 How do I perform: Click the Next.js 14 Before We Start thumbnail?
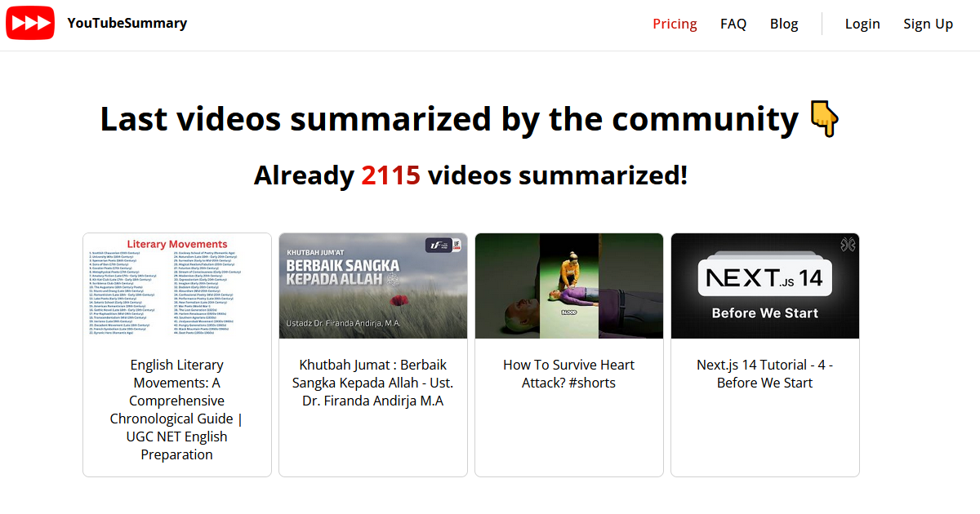coord(764,286)
